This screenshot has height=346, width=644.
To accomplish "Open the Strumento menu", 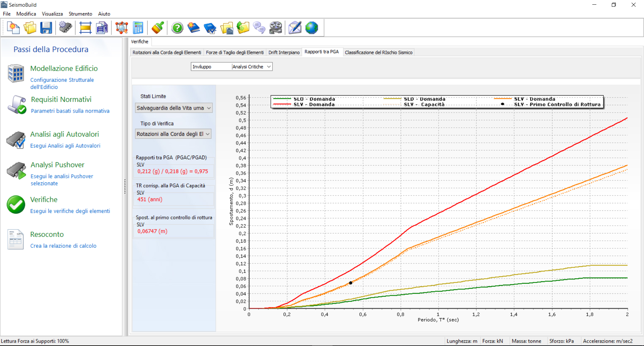I will (x=80, y=14).
